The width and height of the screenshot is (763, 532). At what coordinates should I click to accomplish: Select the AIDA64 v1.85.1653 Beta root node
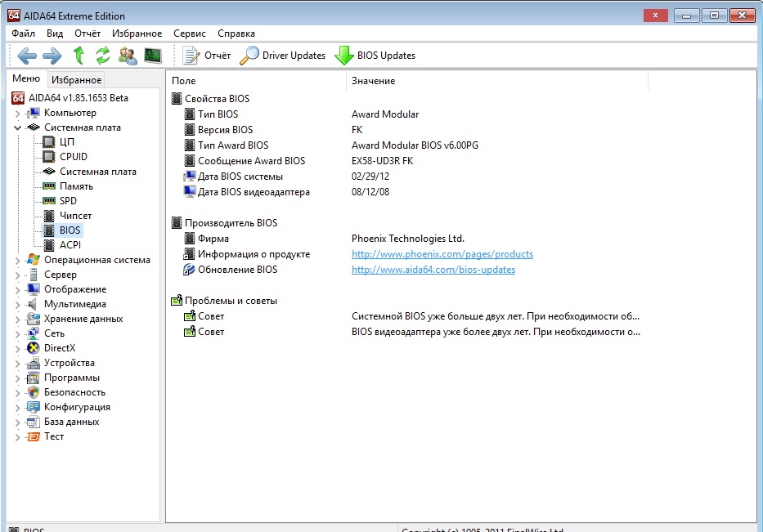78,98
